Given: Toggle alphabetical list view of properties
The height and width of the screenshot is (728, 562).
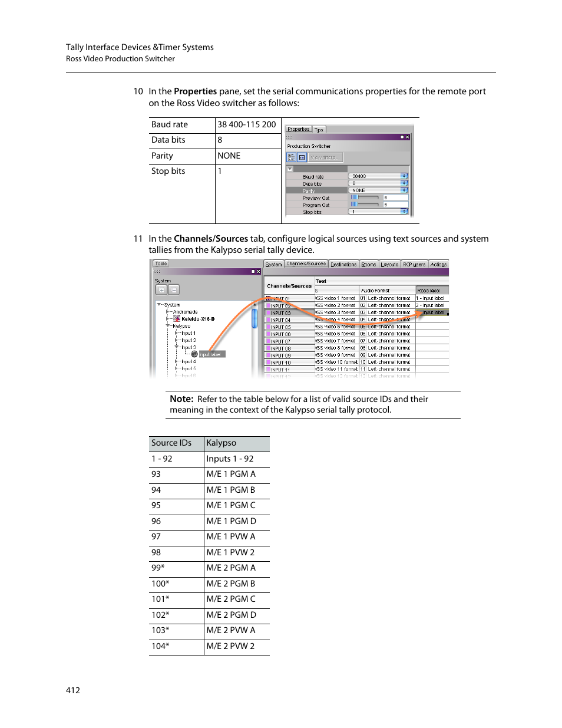Looking at the screenshot, I should click(x=302, y=157).
